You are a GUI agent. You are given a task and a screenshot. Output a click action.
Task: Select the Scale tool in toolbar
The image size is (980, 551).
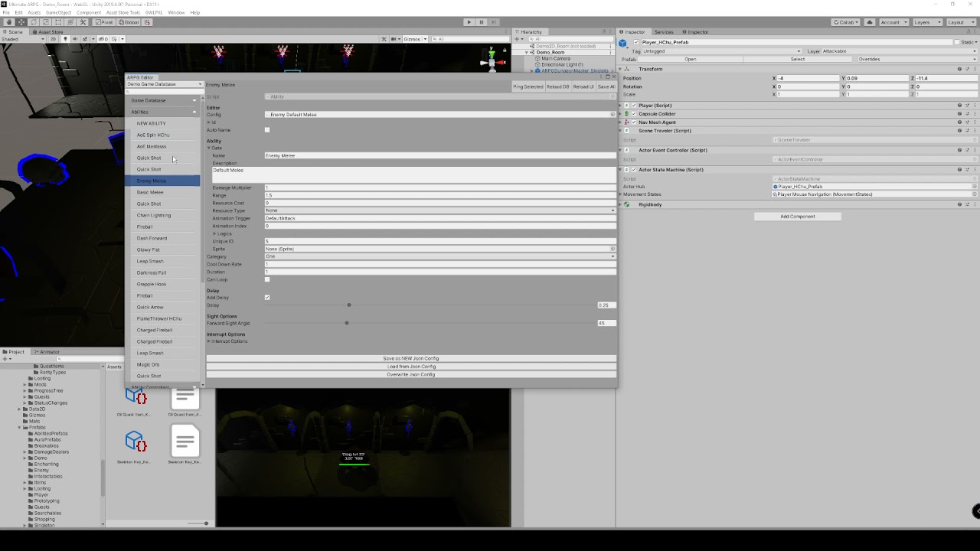tap(47, 22)
